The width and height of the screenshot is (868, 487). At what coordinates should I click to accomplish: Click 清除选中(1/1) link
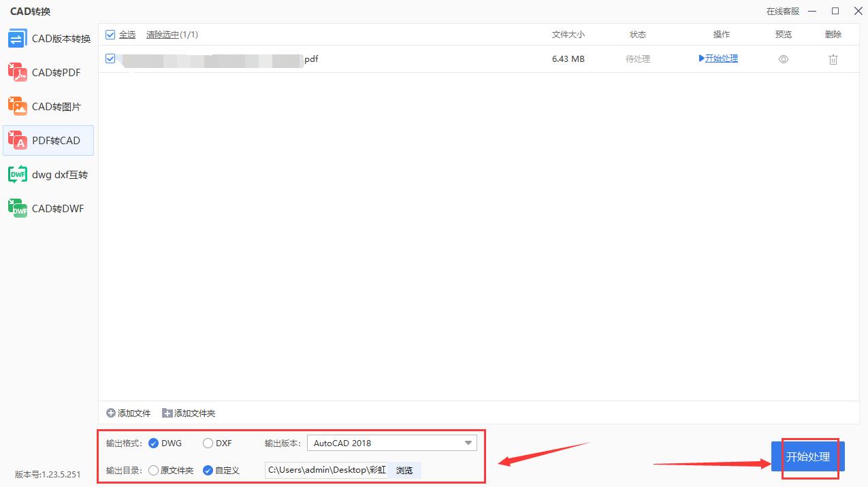tap(172, 35)
